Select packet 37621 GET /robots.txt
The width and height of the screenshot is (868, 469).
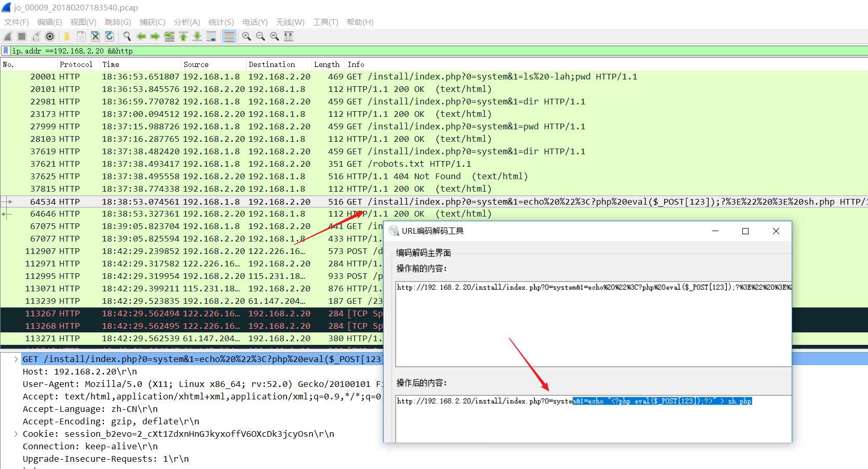point(434,164)
